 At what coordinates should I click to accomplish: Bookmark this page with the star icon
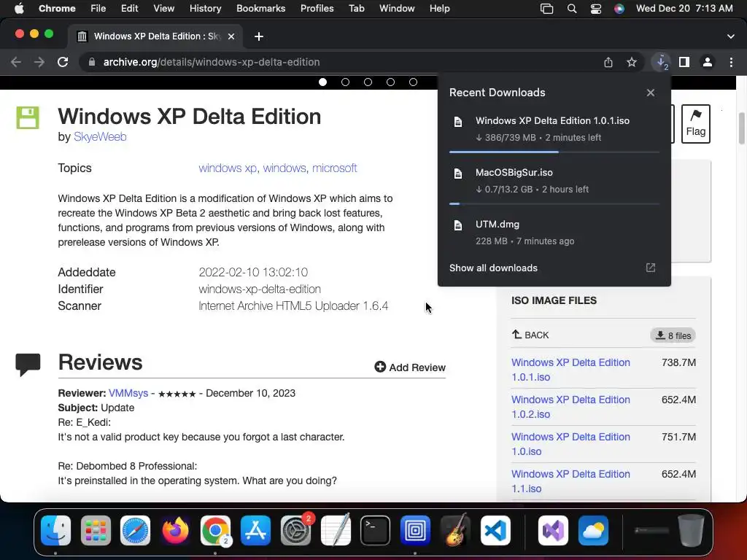[632, 62]
